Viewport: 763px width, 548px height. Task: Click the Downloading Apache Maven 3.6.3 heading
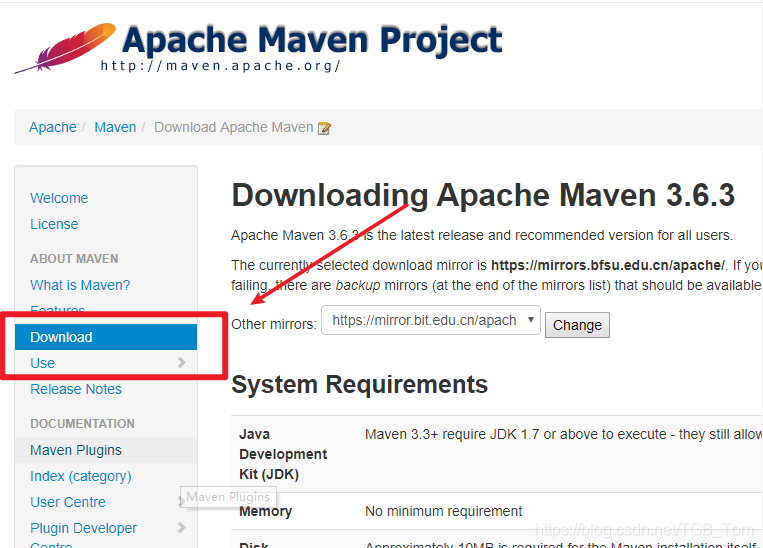(x=483, y=195)
